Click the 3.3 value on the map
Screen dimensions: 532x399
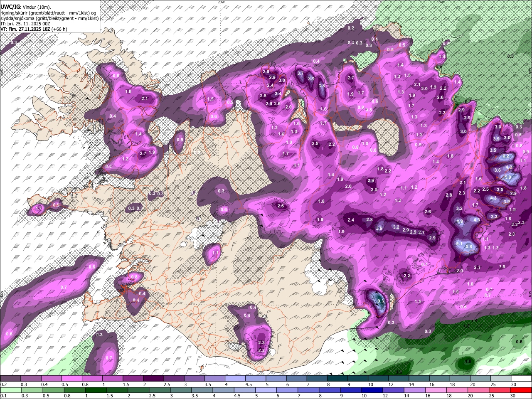[x=494, y=217]
